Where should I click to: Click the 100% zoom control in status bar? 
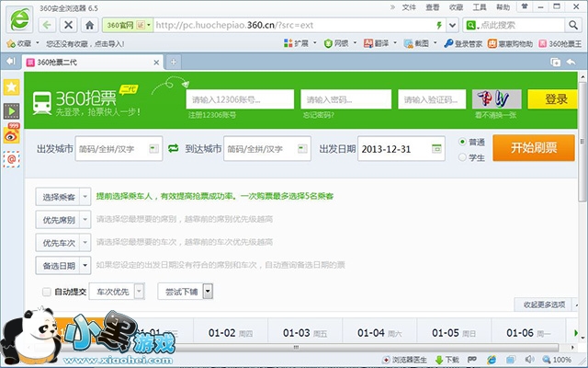557,360
